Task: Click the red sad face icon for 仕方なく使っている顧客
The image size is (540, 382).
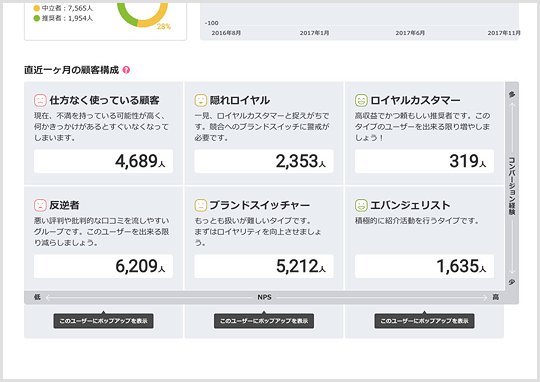Action: point(40,100)
